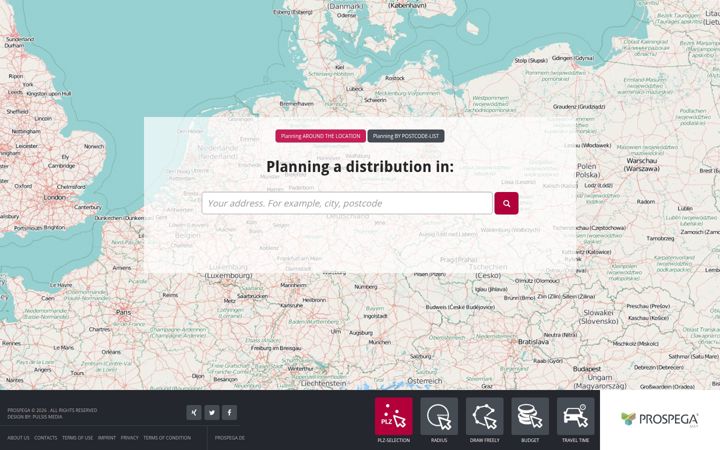Screen dimensions: 720x450
Task: Click the Bremerhaven map label
Action: point(297,104)
